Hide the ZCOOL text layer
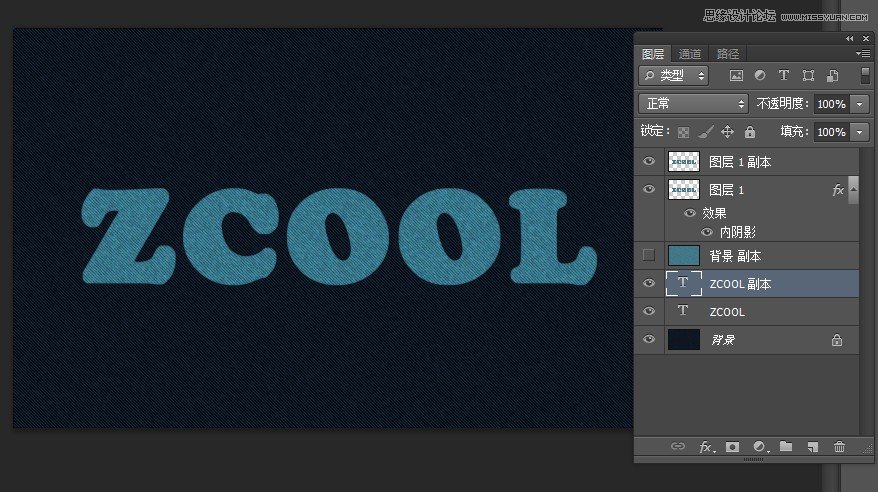Screen dimensions: 878x492 [x=649, y=311]
